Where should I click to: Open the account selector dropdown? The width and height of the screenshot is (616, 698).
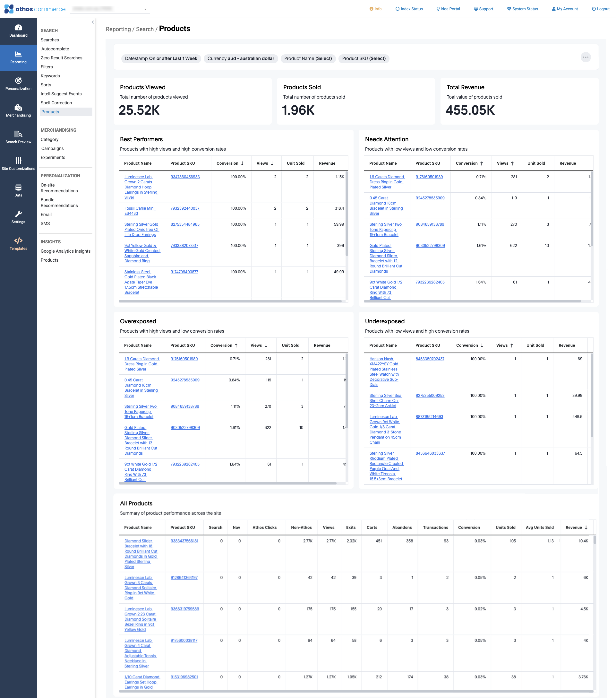pos(110,9)
